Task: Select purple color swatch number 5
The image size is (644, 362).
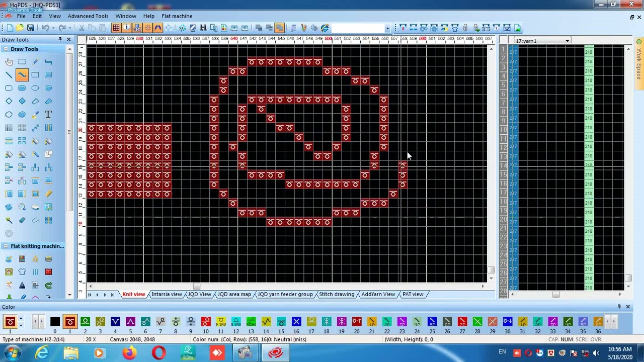Action: pyautogui.click(x=130, y=322)
